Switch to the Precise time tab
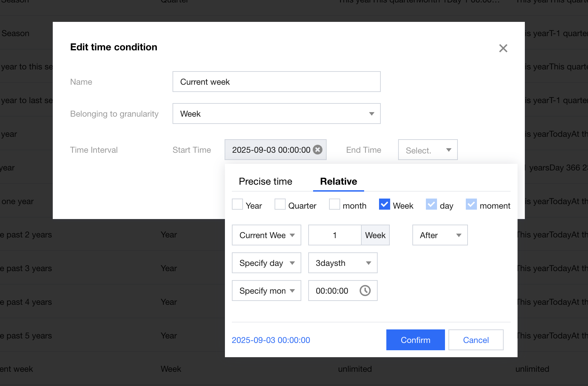Screen dimensions: 588x386 coord(266,181)
